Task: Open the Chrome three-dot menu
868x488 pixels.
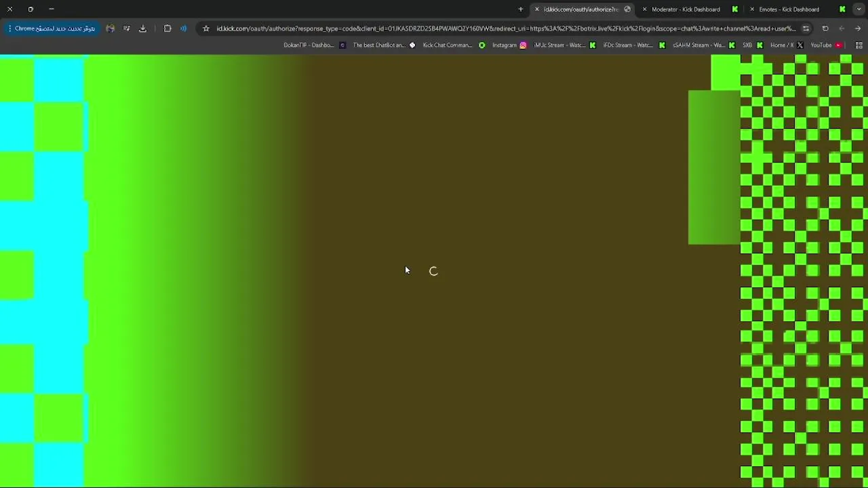Action: click(9, 28)
